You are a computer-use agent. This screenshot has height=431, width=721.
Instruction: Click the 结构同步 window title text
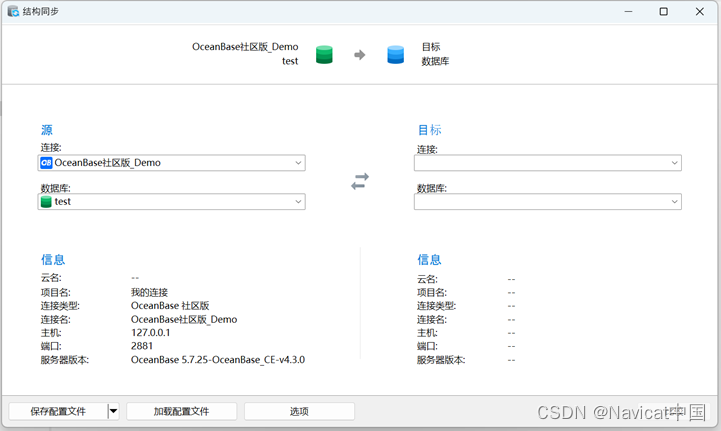pyautogui.click(x=41, y=11)
